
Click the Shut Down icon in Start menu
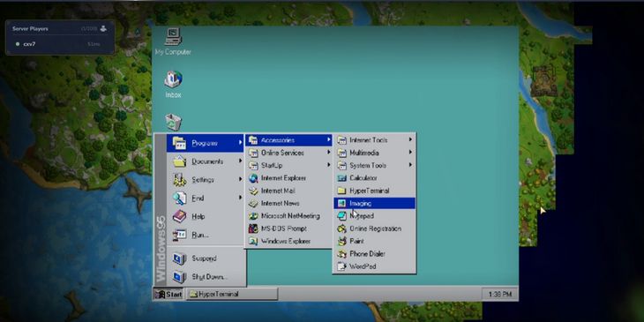point(179,277)
